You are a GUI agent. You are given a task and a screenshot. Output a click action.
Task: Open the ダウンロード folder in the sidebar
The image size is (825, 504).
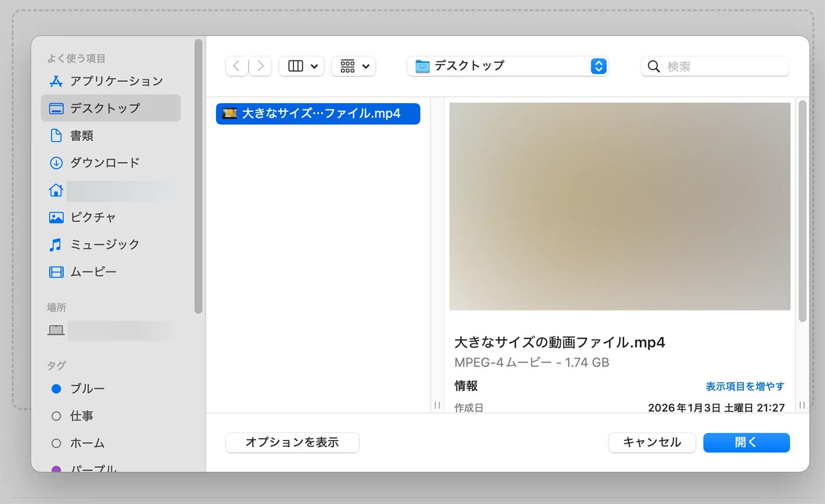(104, 163)
